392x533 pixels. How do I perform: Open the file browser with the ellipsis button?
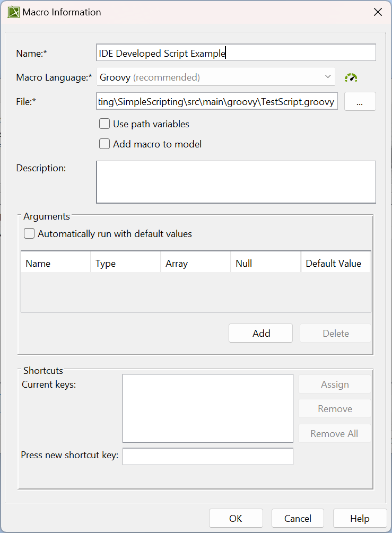point(360,101)
